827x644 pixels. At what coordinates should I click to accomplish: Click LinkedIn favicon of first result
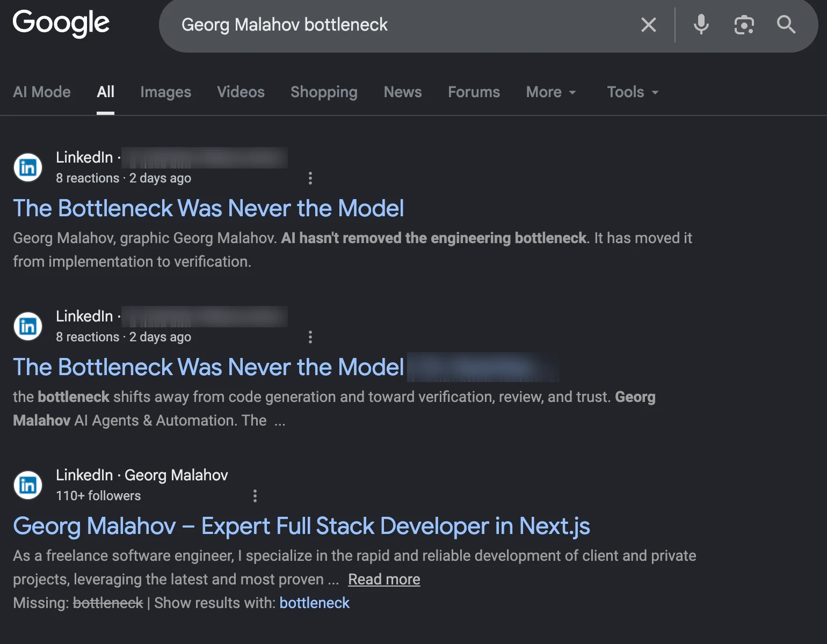click(28, 167)
